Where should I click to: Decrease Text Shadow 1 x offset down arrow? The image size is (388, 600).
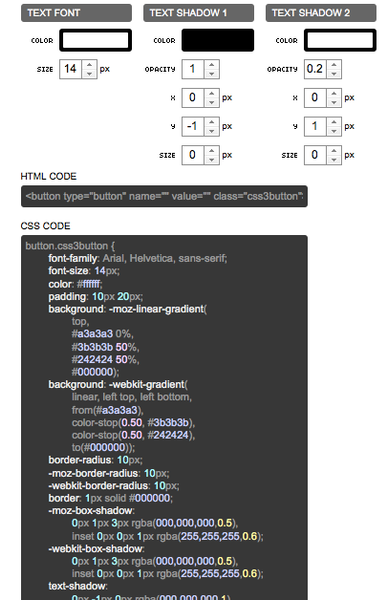point(212,103)
